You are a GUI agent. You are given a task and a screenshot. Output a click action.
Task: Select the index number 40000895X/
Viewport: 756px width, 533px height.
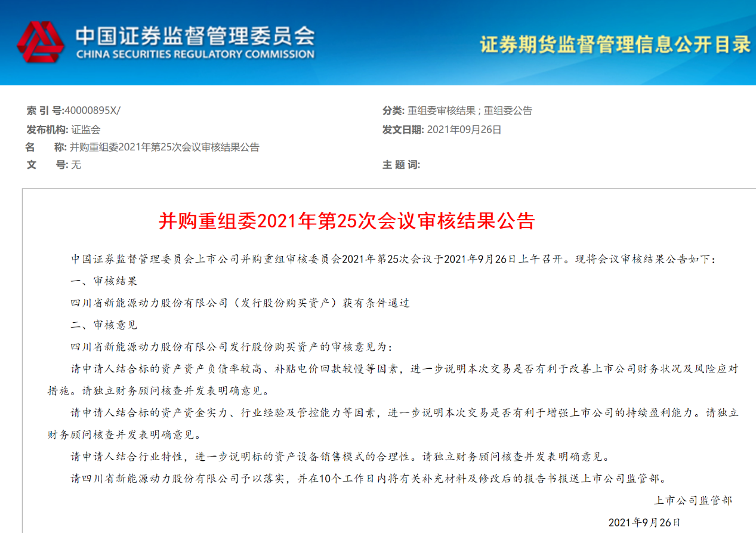[92, 110]
